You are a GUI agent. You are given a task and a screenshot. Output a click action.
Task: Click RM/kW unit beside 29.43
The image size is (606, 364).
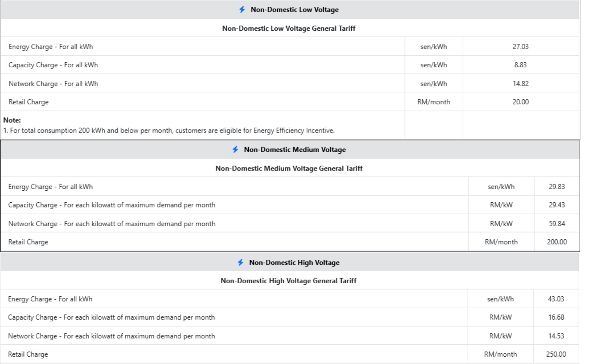coord(501,205)
